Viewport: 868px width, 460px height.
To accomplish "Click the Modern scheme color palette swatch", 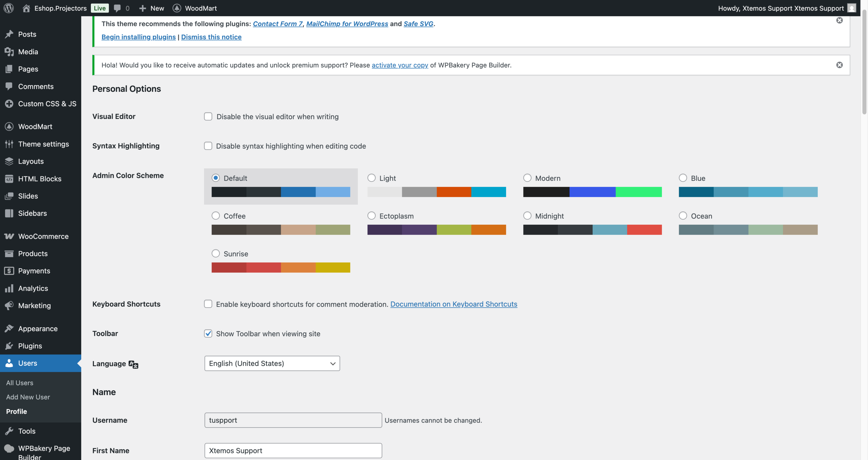I will [592, 192].
